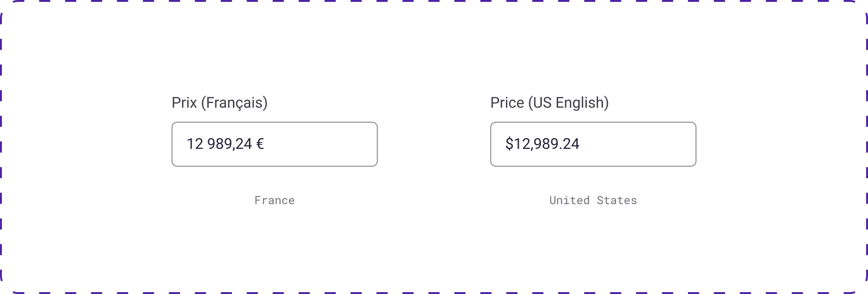Place cursor on the 12,989.24 value
Image resolution: width=868 pixels, height=294 pixels.
click(546, 144)
